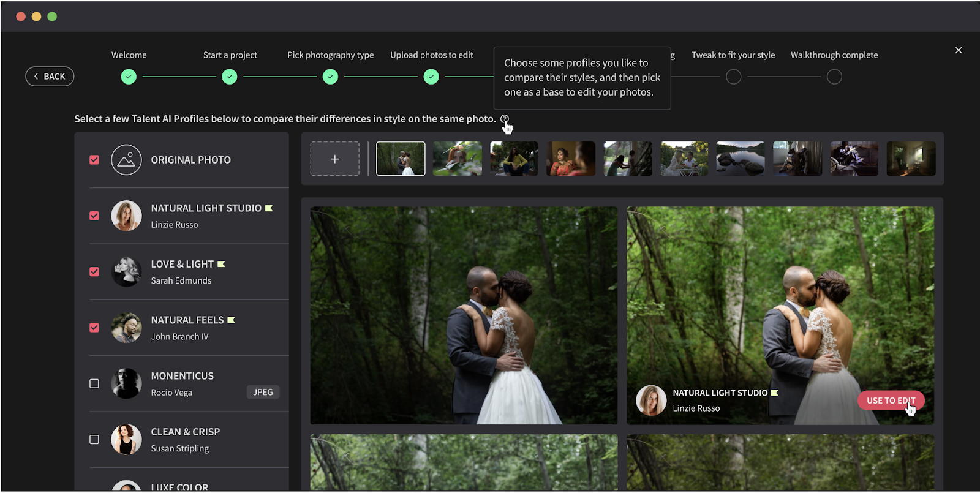Select the woman reaching by tree thumbnail

click(628, 159)
